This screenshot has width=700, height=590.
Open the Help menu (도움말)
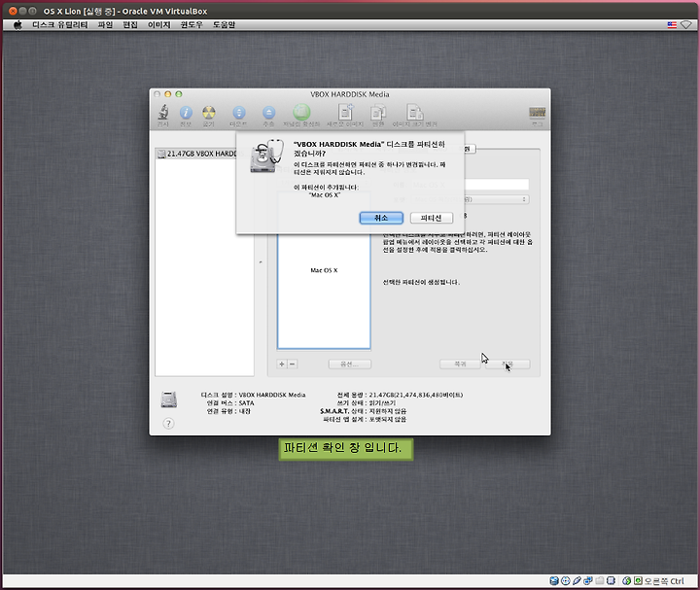tap(224, 25)
